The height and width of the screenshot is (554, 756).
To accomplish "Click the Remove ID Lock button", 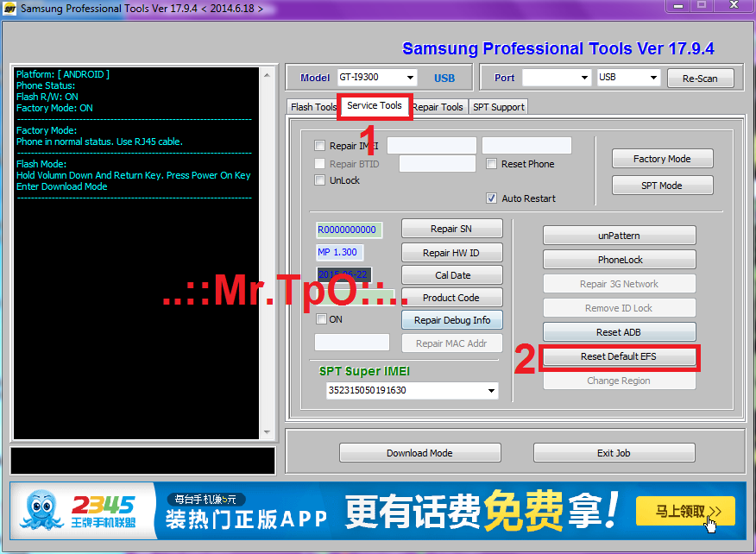I will [619, 307].
